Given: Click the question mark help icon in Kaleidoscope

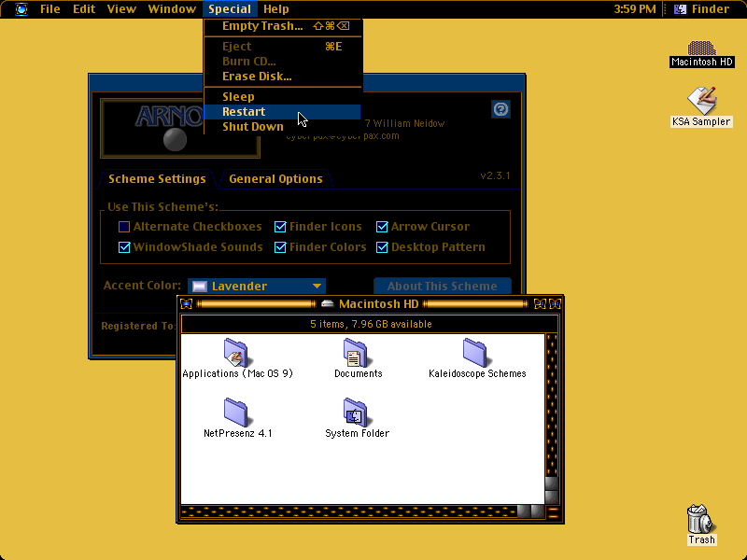Looking at the screenshot, I should 500,109.
